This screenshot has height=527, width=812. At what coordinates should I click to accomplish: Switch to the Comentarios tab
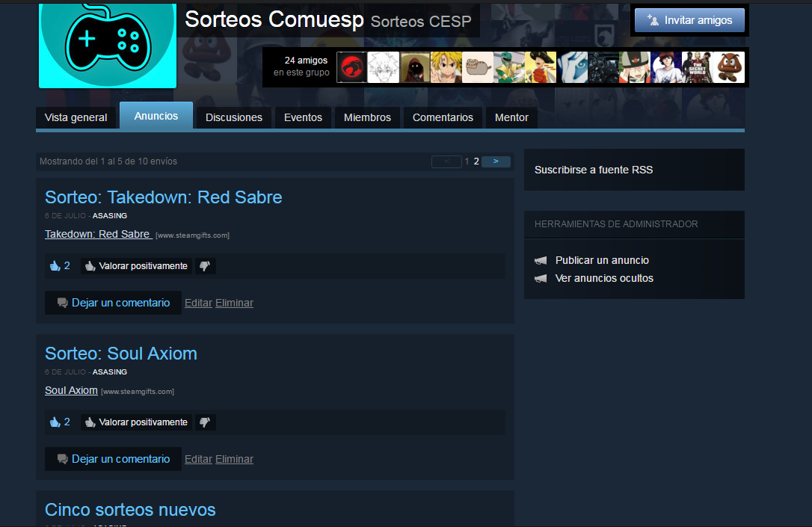coord(443,117)
